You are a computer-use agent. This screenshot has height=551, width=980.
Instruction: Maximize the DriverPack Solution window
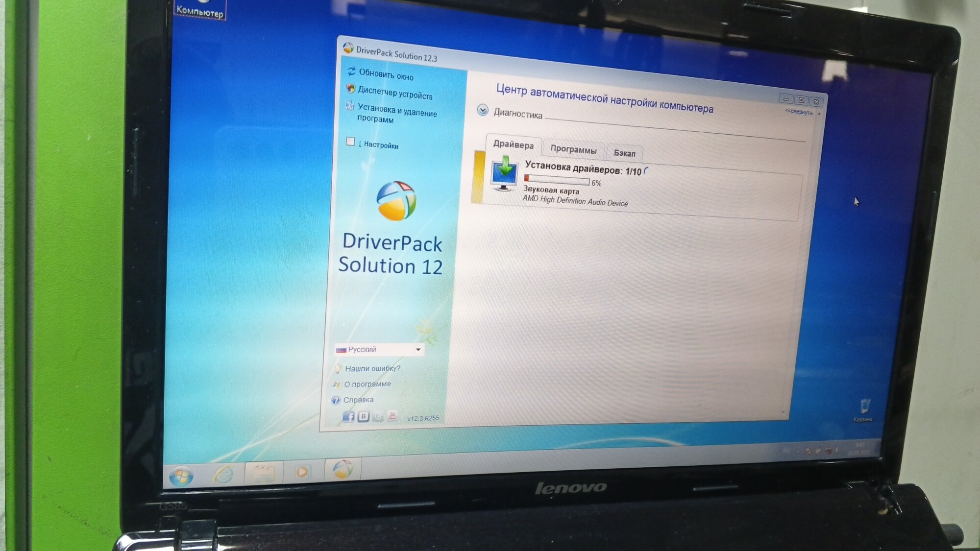(x=802, y=100)
